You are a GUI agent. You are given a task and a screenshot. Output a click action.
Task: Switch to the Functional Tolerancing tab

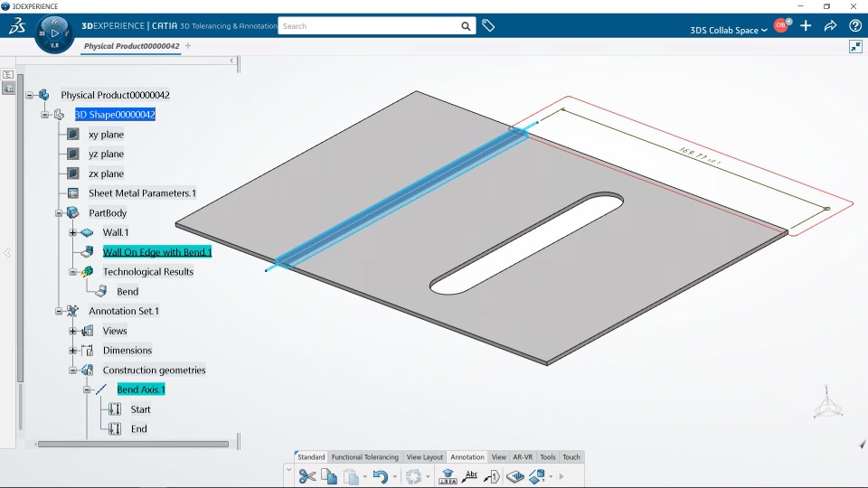point(364,457)
